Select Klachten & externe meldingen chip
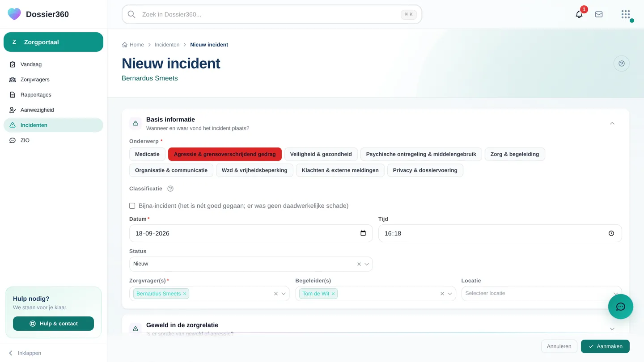644x362 pixels. coord(340,170)
